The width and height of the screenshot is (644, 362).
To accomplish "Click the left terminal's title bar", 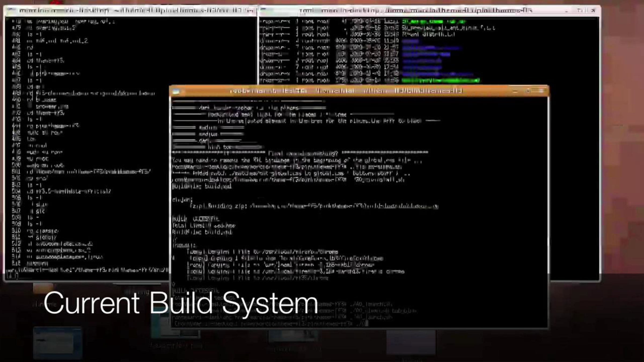I will click(x=134, y=10).
